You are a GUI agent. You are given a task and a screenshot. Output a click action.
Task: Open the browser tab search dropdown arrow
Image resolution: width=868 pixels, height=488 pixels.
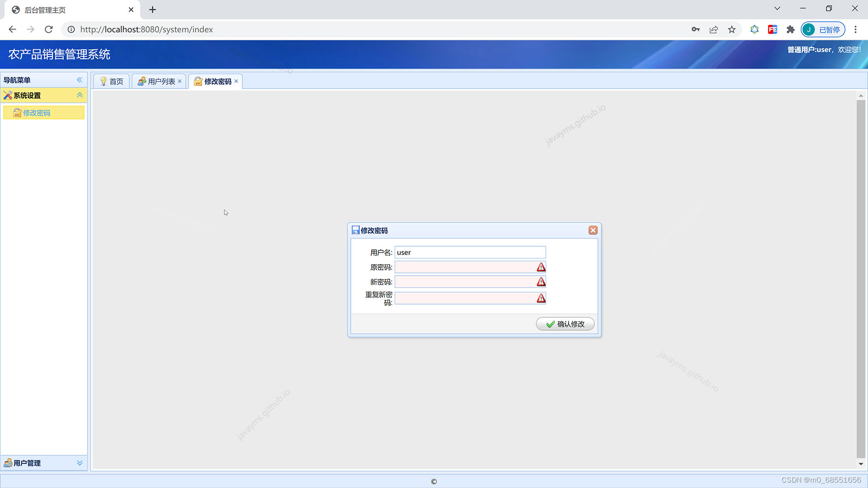point(777,8)
